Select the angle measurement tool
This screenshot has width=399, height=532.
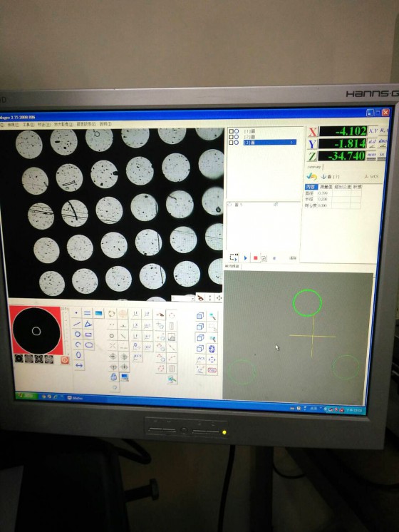(x=88, y=324)
